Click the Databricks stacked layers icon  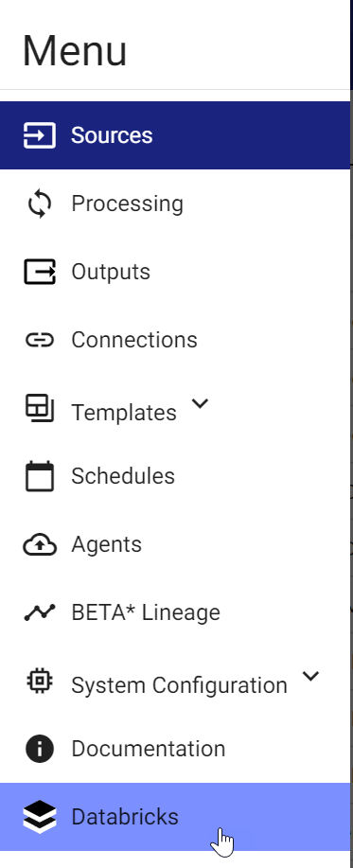(40, 817)
